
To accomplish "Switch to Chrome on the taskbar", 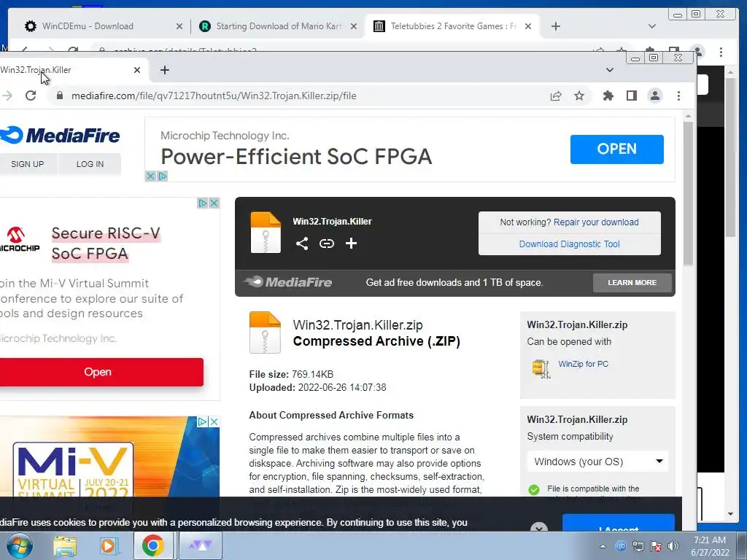I will [x=152, y=545].
